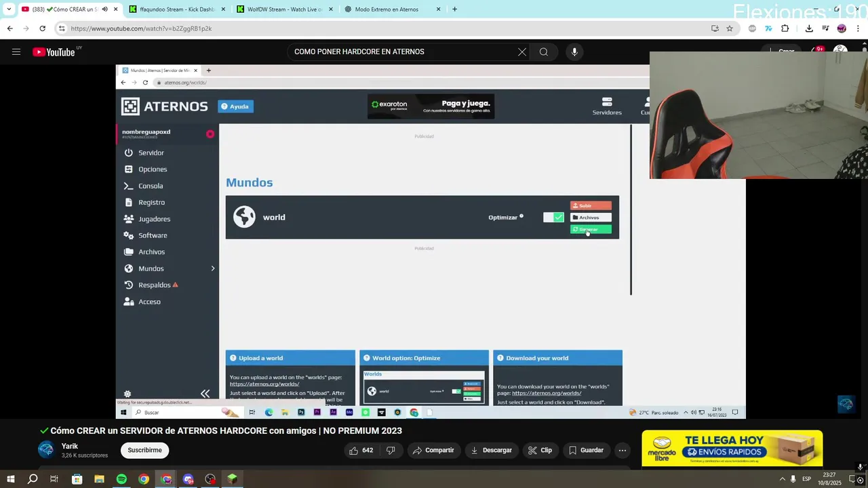Viewport: 868px width, 488px height.
Task: Select Registro in the Aternos sidebar
Action: (151, 202)
